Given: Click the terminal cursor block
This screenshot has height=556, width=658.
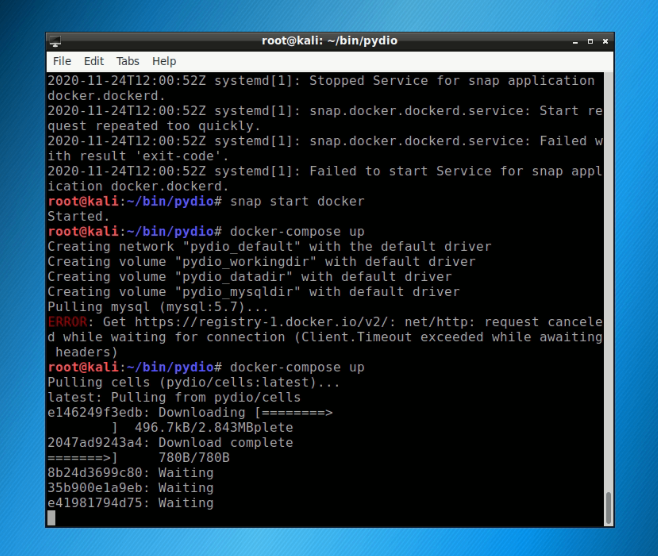Looking at the screenshot, I should point(51,518).
